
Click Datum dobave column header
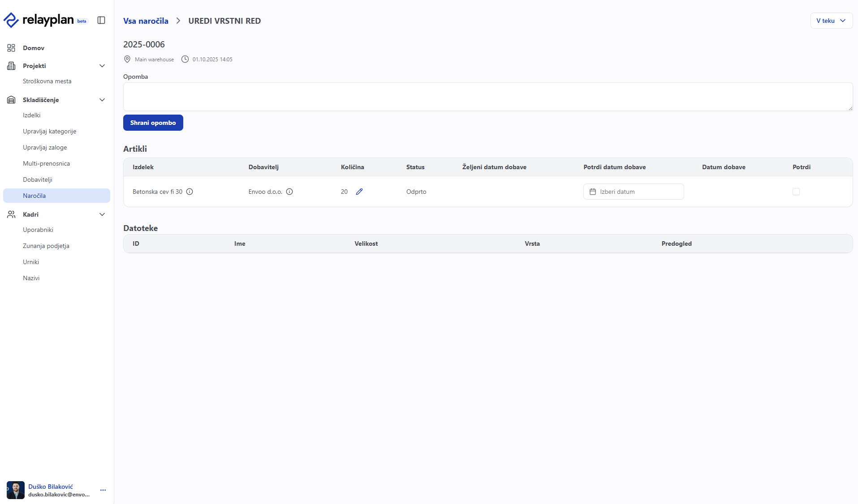724,167
